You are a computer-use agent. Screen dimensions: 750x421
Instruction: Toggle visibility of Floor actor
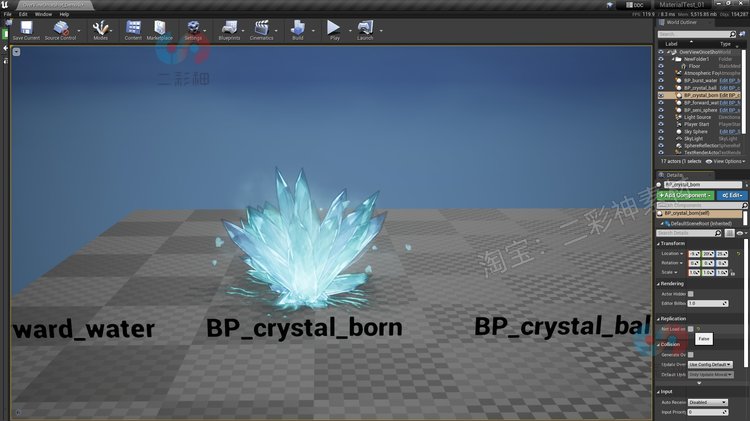click(661, 66)
